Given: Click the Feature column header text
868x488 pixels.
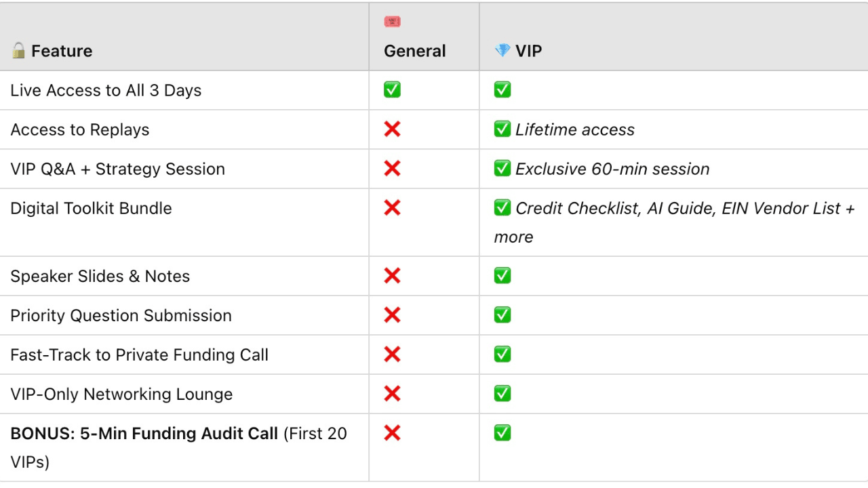Looking at the screenshot, I should tap(62, 51).
